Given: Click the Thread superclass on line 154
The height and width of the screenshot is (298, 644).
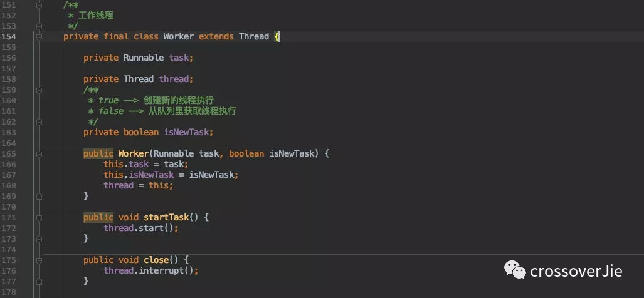Looking at the screenshot, I should pyautogui.click(x=254, y=36).
